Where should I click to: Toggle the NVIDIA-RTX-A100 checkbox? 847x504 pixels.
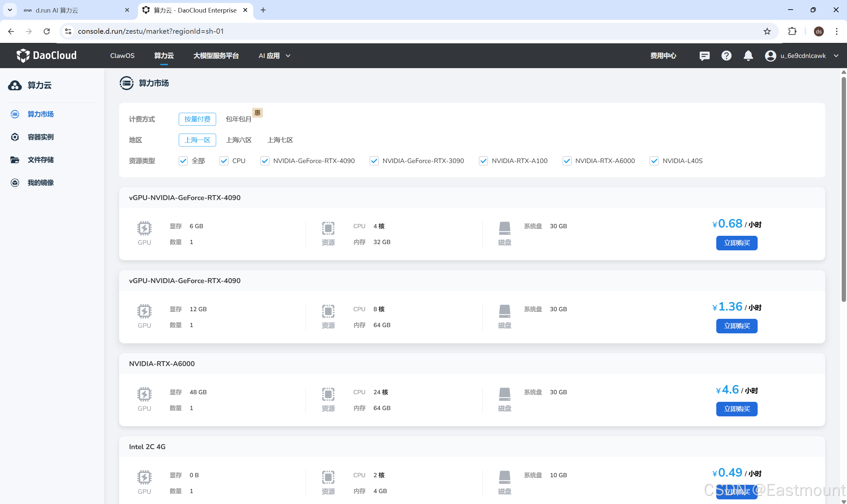tap(483, 161)
